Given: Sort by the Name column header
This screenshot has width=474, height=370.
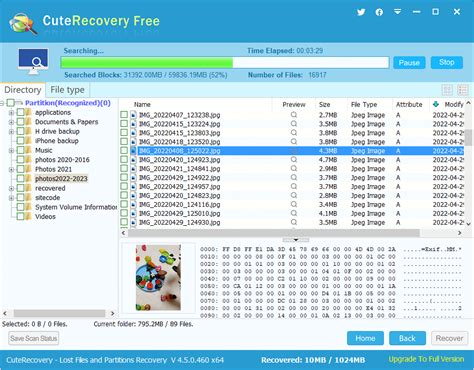Looking at the screenshot, I should 142,105.
